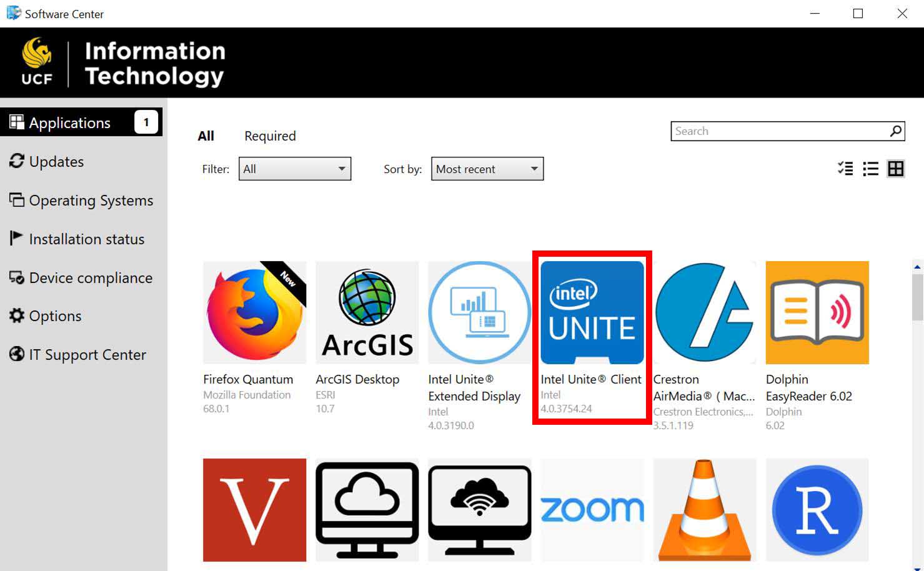Switch to multi-select mode view icon
Screen dimensions: 924x571
click(x=845, y=169)
